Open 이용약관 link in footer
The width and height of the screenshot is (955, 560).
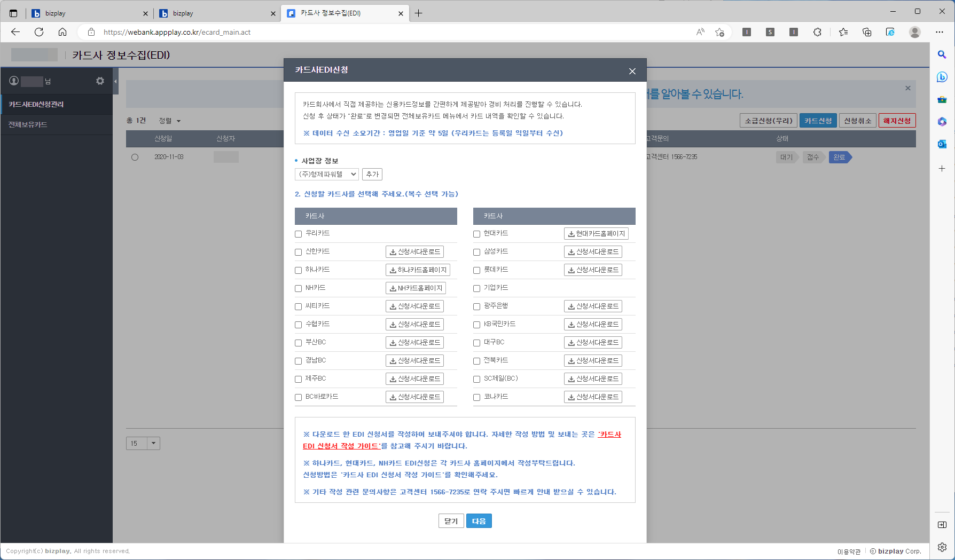coord(849,551)
